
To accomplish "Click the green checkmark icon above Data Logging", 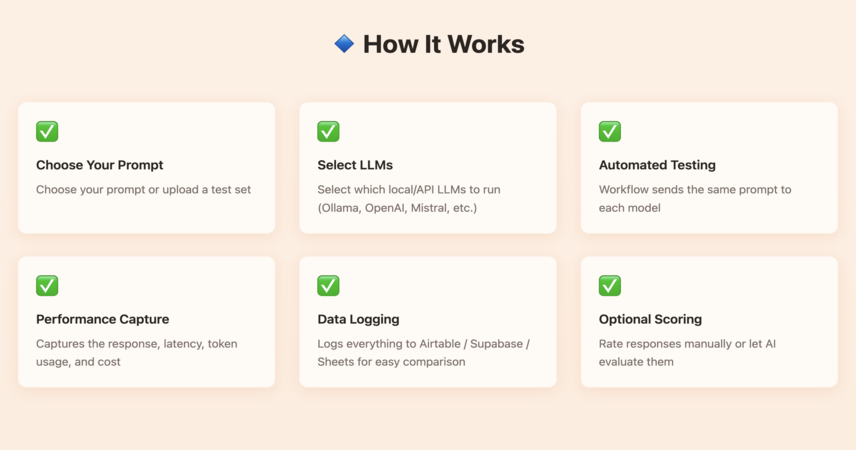I will point(328,286).
